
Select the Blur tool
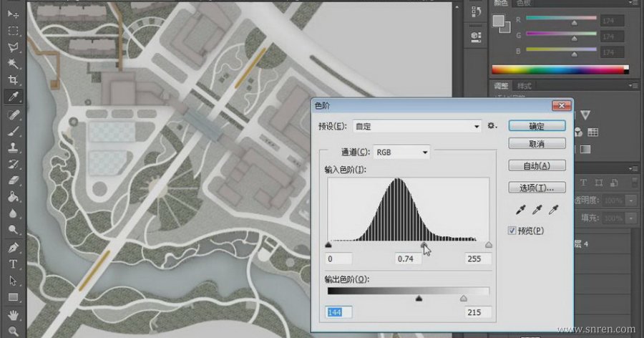pyautogui.click(x=13, y=213)
